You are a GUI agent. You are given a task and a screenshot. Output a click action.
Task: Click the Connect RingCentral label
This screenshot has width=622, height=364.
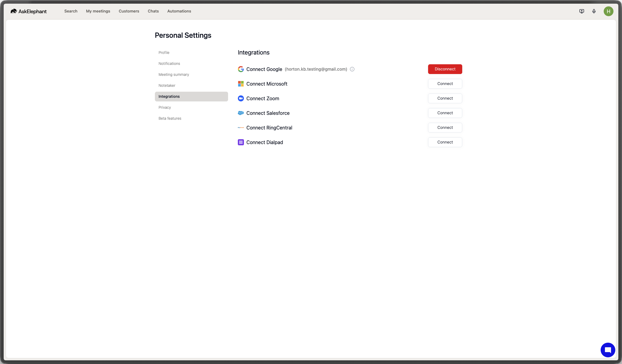click(269, 128)
